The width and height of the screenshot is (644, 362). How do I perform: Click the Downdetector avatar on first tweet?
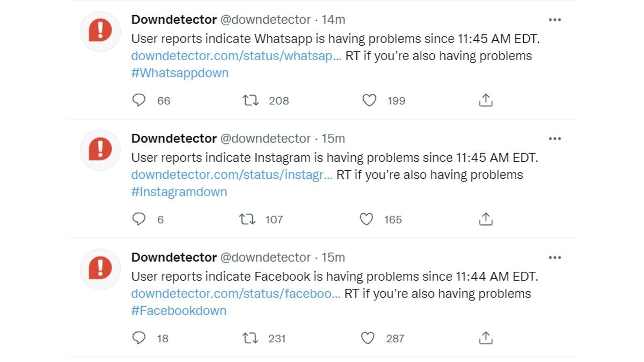coord(100,31)
